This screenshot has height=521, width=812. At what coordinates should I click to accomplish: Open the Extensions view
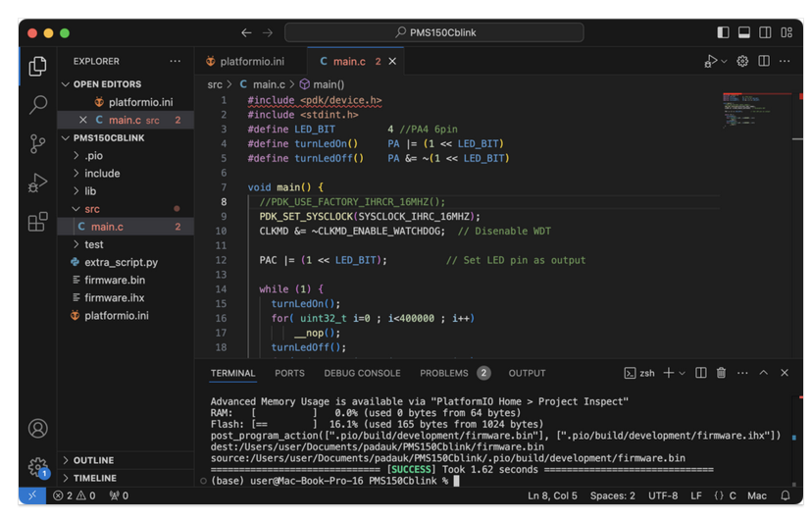click(x=37, y=222)
